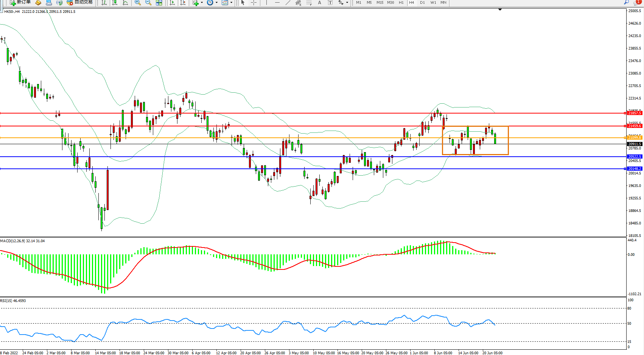
Task: Zoom out of the chart
Action: 148,3
